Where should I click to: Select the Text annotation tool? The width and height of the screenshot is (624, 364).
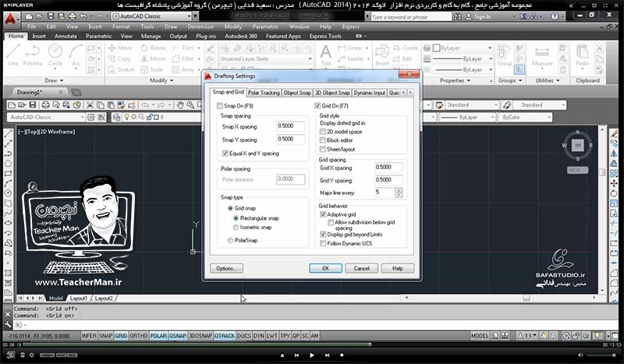coord(325,55)
